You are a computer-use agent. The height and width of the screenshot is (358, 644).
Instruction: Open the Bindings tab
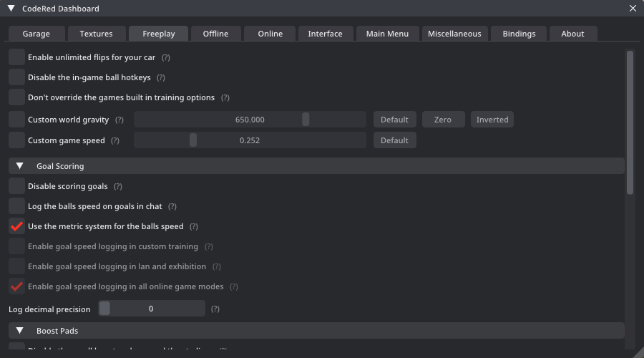click(519, 34)
